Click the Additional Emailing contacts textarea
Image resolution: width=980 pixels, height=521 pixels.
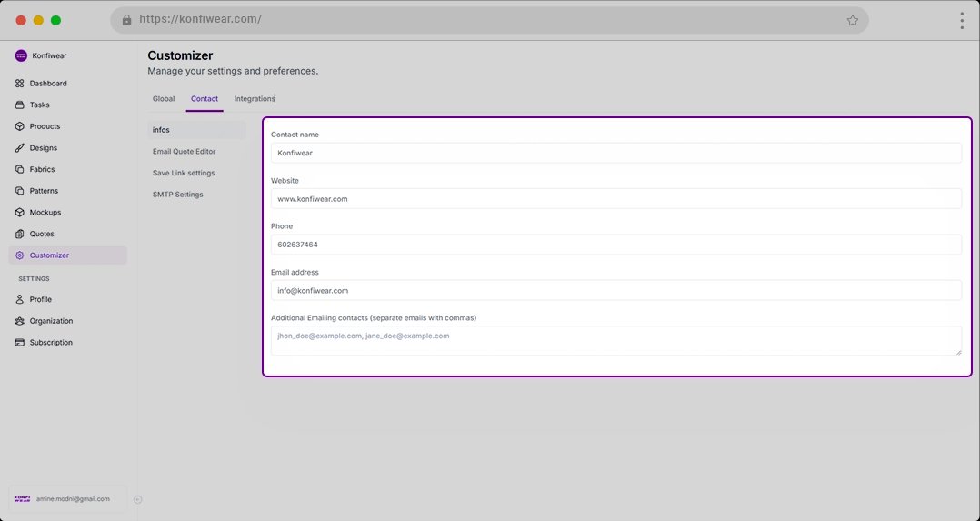tap(615, 340)
